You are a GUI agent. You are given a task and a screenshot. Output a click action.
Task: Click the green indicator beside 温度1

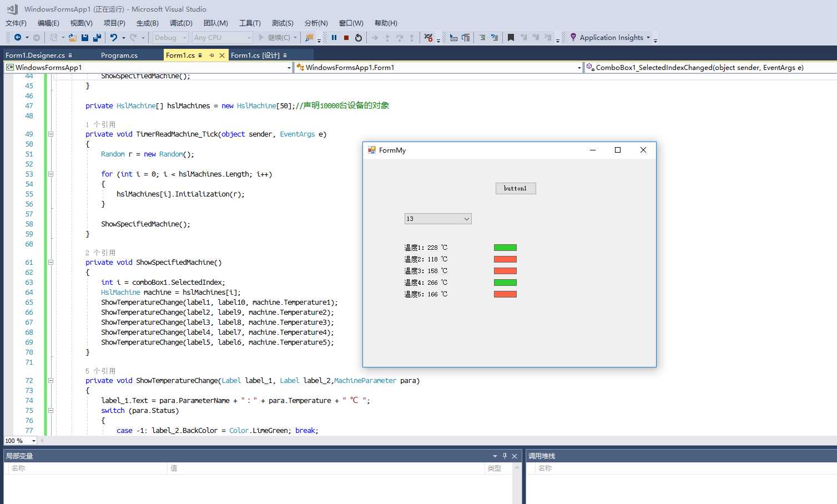point(505,248)
